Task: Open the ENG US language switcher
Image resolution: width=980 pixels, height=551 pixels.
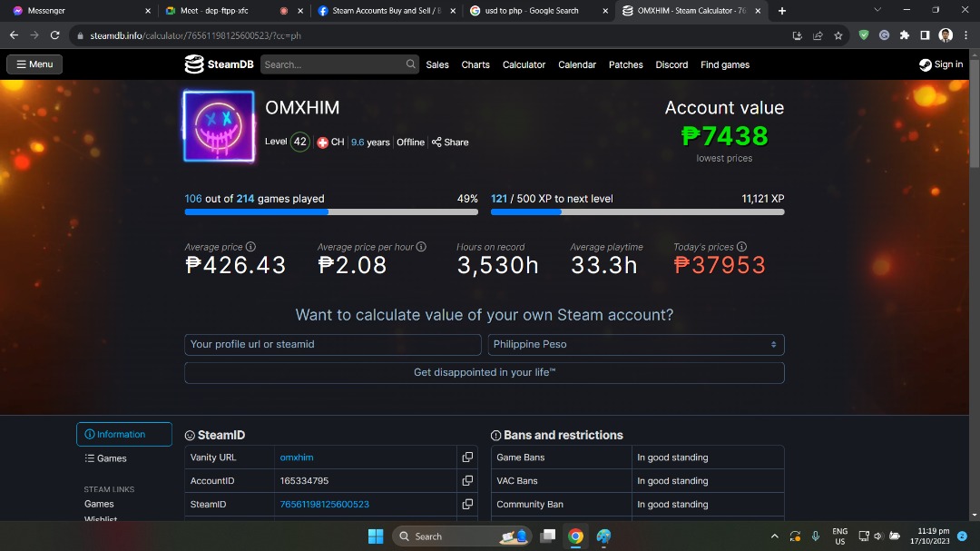Action: click(840, 536)
